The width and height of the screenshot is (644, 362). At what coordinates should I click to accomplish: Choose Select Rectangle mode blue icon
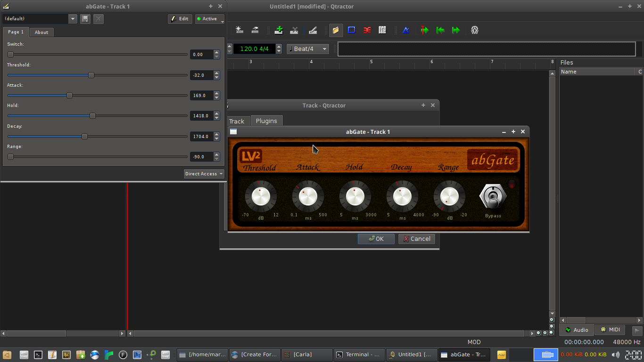click(x=352, y=30)
